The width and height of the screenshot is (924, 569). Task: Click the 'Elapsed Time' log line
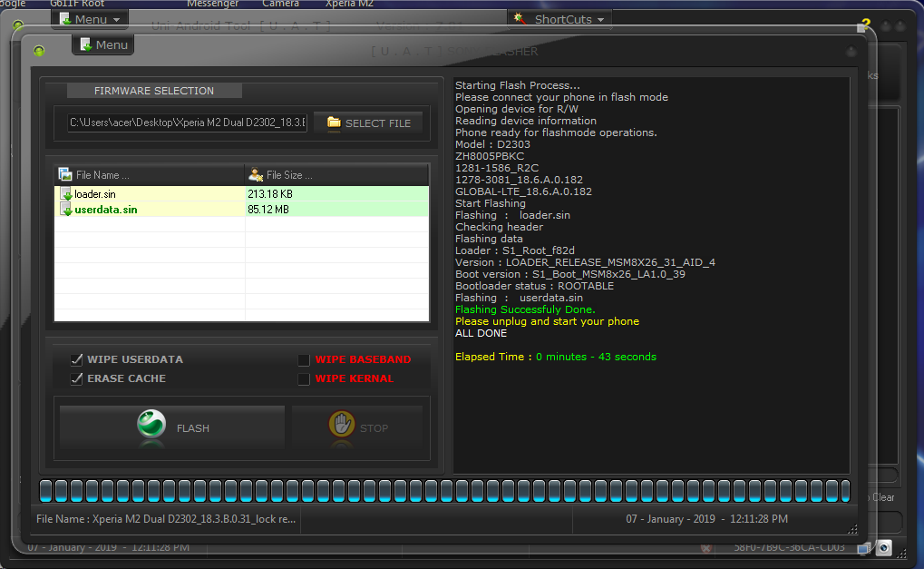[x=555, y=357]
